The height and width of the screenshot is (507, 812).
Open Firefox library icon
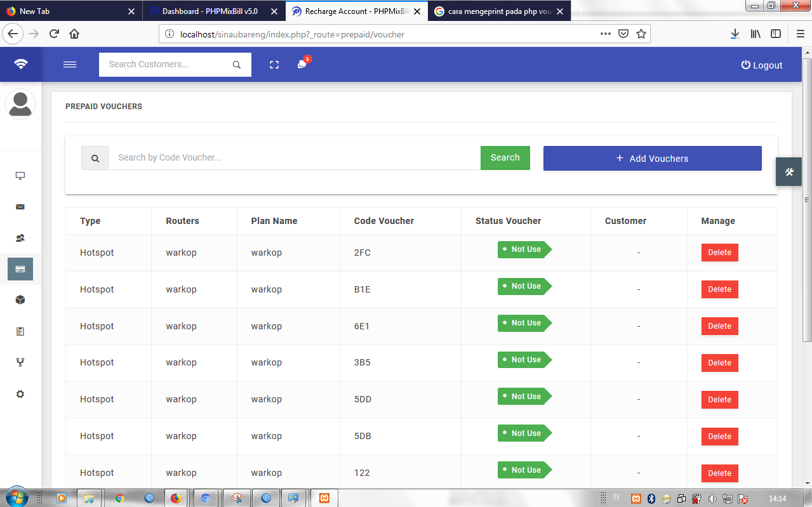pos(755,34)
